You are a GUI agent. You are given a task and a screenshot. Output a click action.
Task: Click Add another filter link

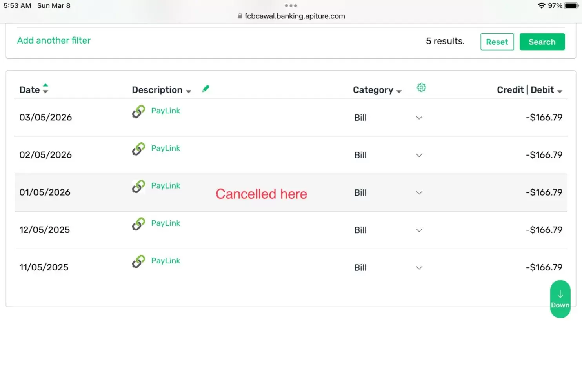tap(54, 40)
